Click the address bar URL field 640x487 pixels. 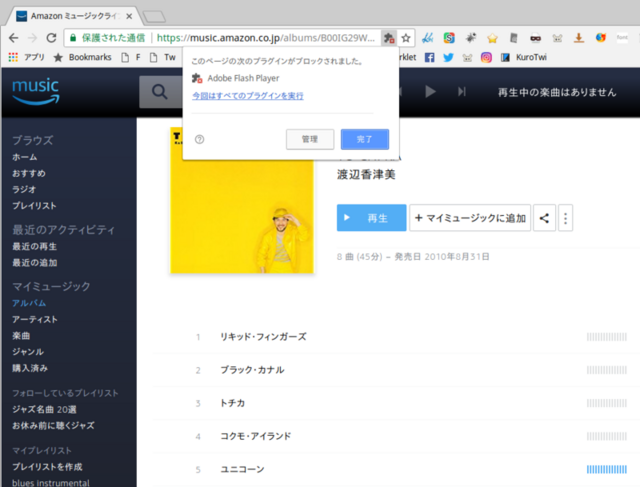tap(265, 38)
